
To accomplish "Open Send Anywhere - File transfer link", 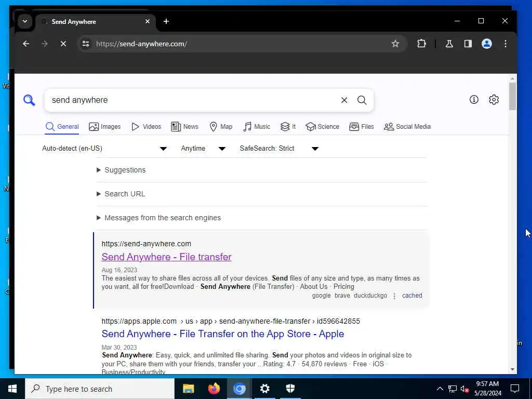I will point(166,257).
